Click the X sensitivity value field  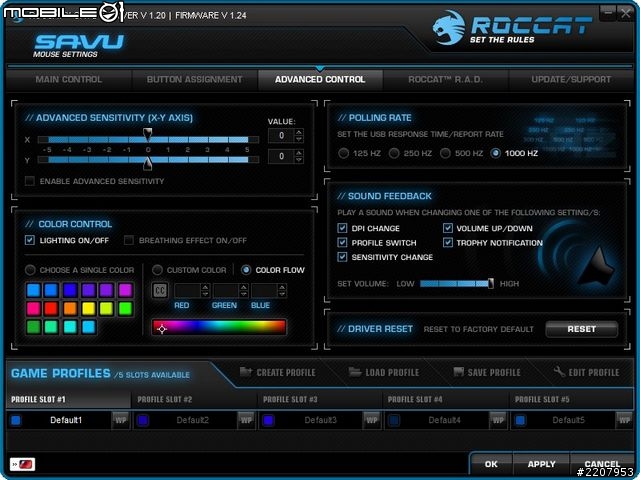click(281, 136)
